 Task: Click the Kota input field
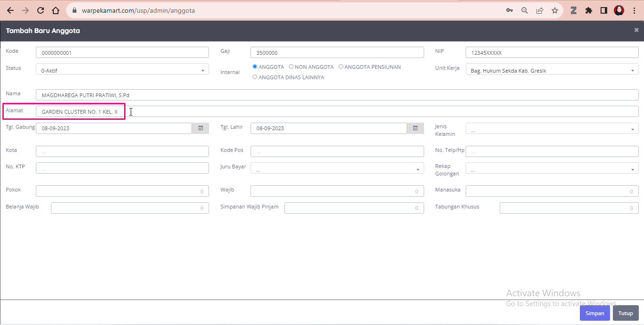coord(122,151)
